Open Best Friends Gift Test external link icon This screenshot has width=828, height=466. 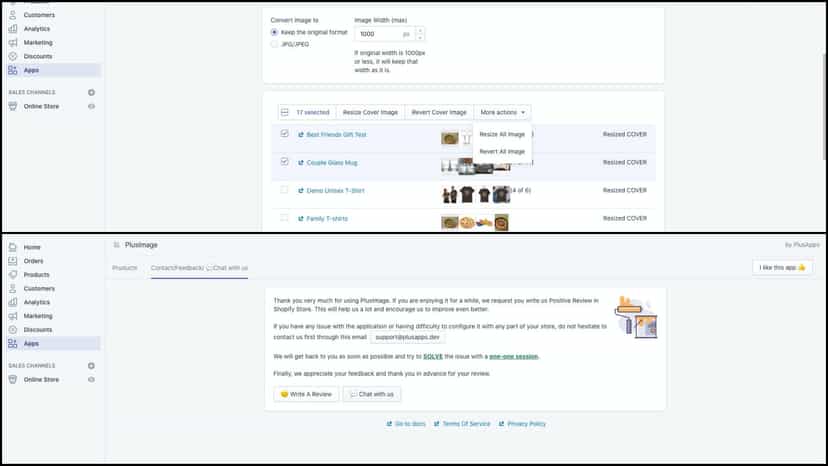click(300, 135)
